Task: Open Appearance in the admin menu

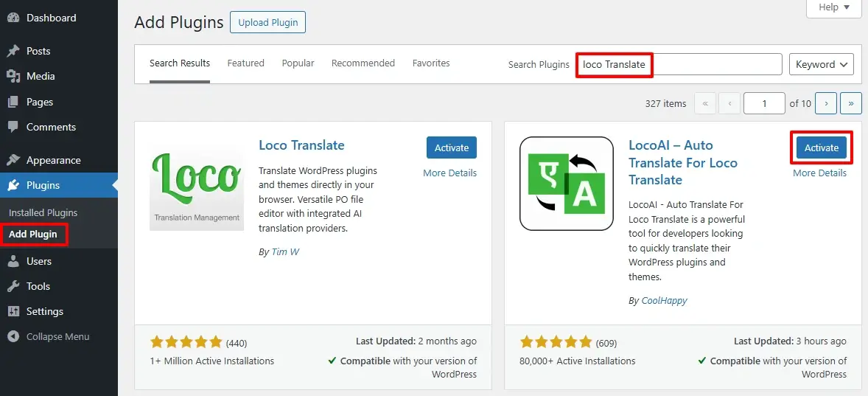Action: [59, 160]
